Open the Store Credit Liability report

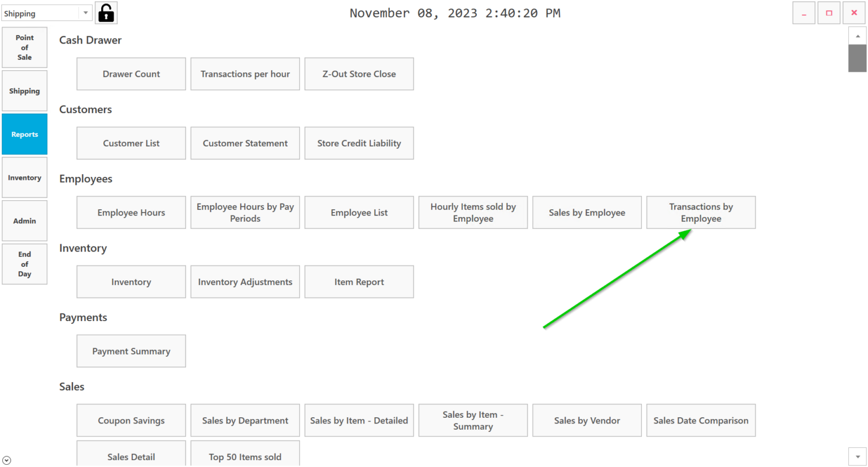coord(359,143)
